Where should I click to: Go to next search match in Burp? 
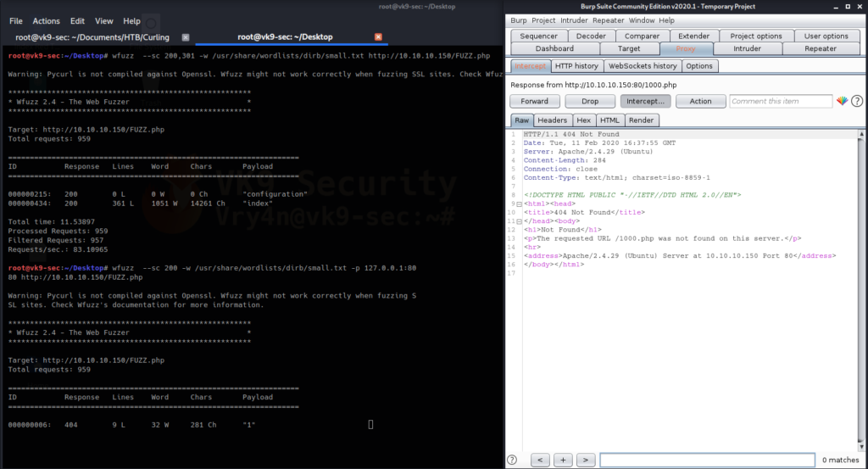click(586, 460)
